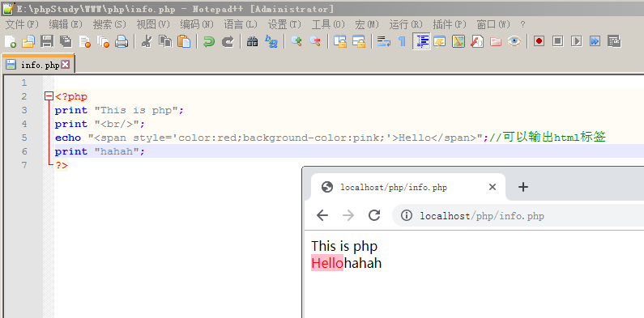Screen dimensions: 644x318
Task: Click the Print icon in the toolbar
Action: click(122, 41)
